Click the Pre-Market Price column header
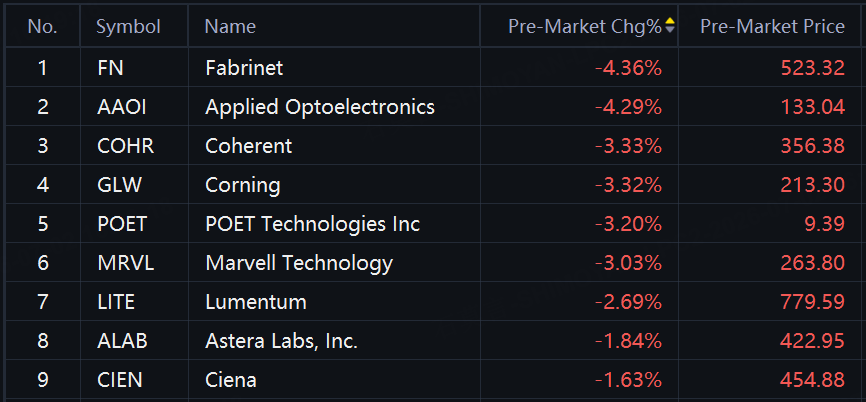This screenshot has width=866, height=402. [x=772, y=27]
